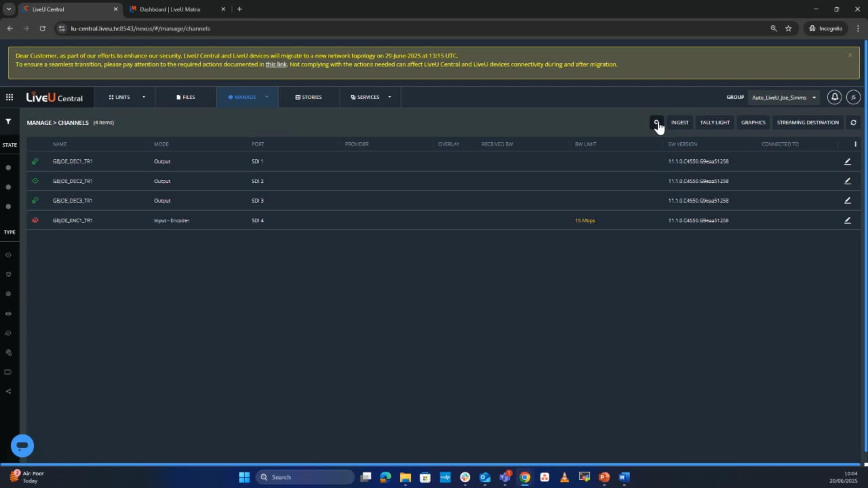
Task: Sort by the SW Version column header
Action: [683, 144]
